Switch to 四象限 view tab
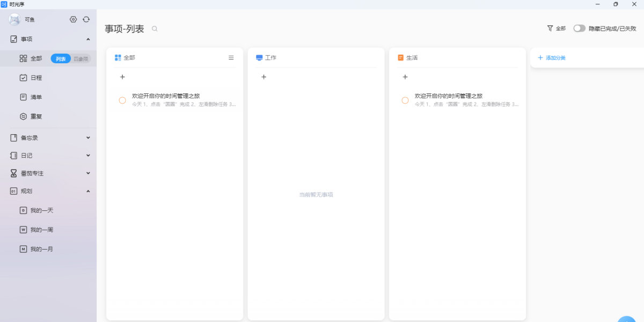The height and width of the screenshot is (322, 644). coord(81,59)
